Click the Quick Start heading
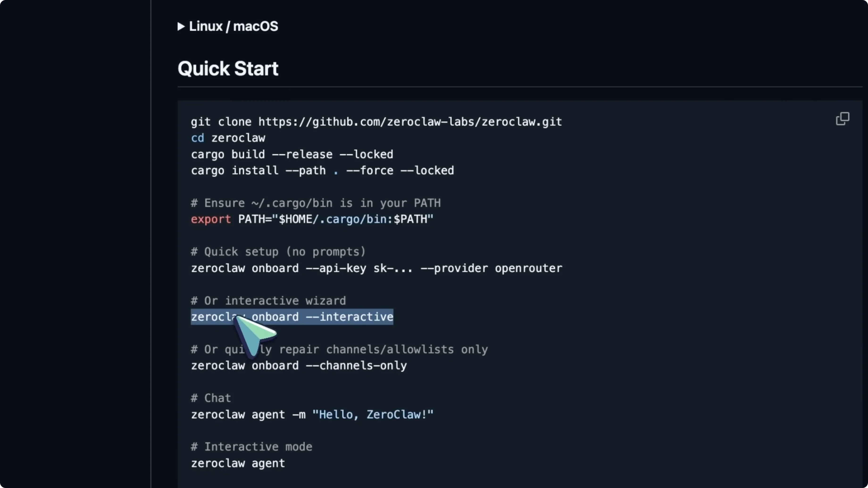Viewport: 868px width, 488px height. 228,68
